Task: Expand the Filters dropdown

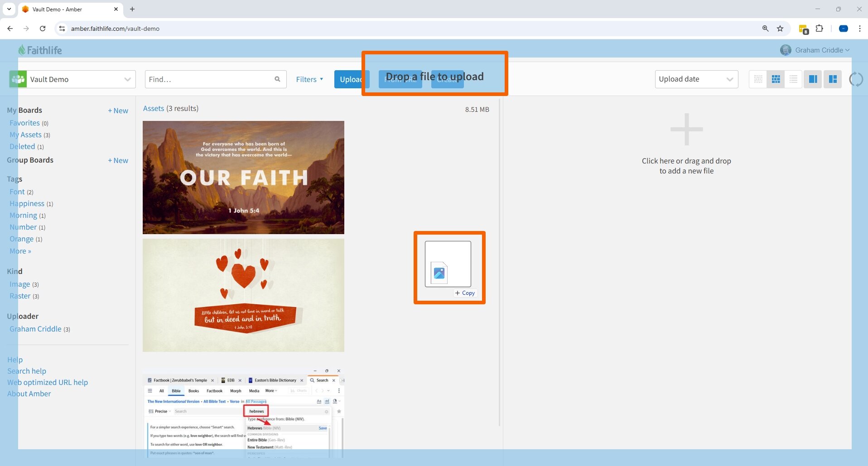Action: pos(309,79)
